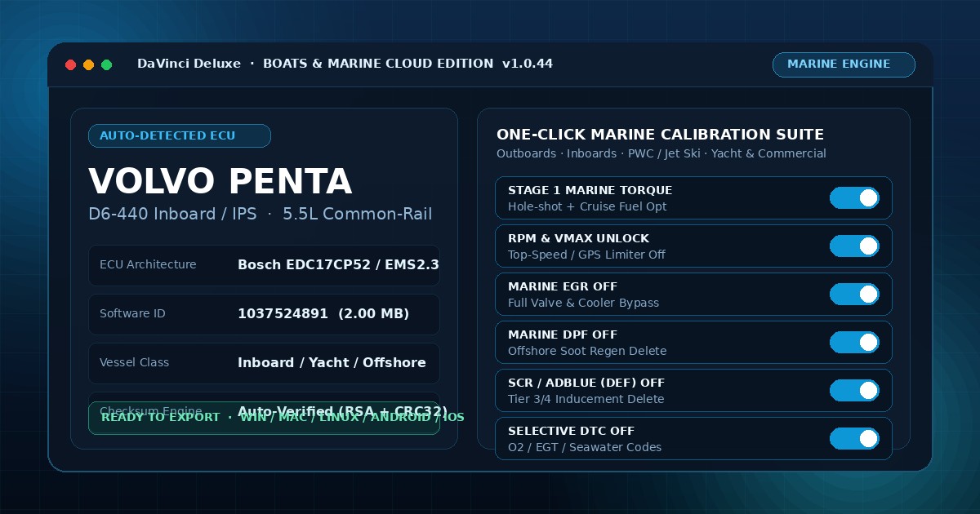
Task: Click Top-Speed / GPS Limiter Off text
Action: [586, 255]
